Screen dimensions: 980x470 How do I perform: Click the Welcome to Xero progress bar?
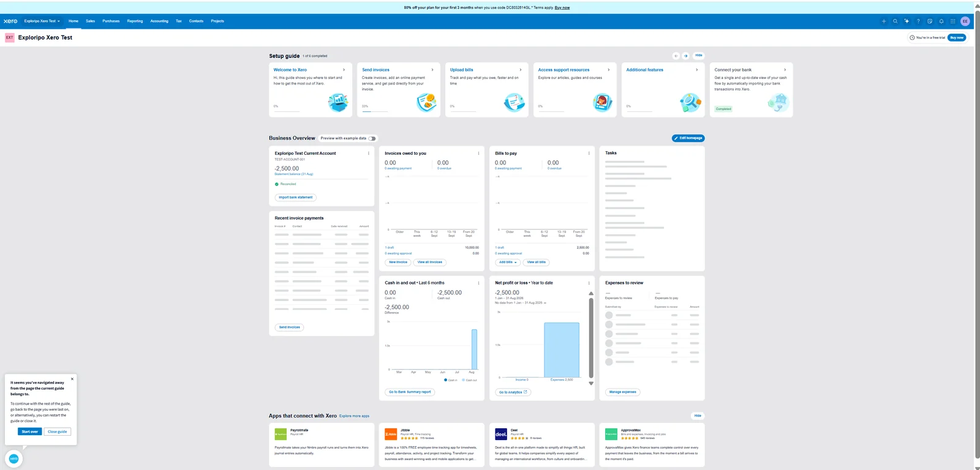tap(287, 111)
